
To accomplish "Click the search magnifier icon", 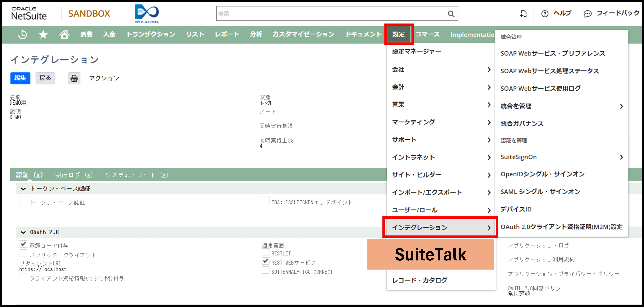I will [x=451, y=14].
